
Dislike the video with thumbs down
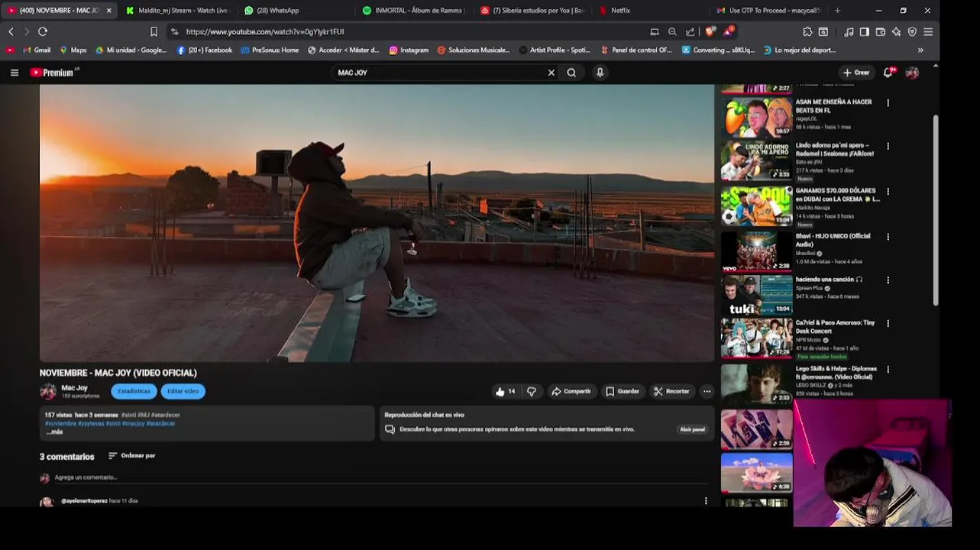(x=532, y=391)
